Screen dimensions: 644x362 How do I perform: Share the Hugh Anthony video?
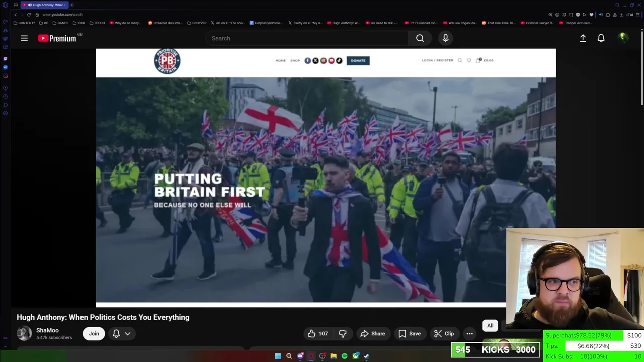click(x=373, y=334)
